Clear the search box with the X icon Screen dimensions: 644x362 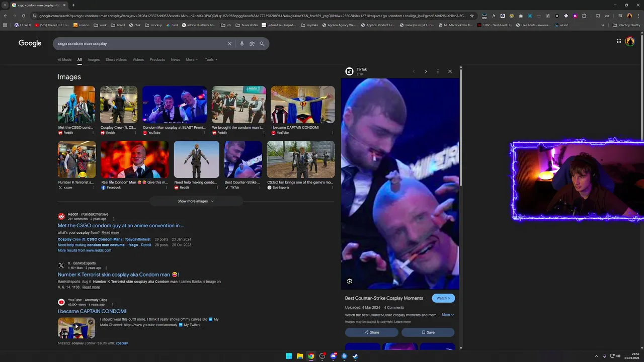229,44
